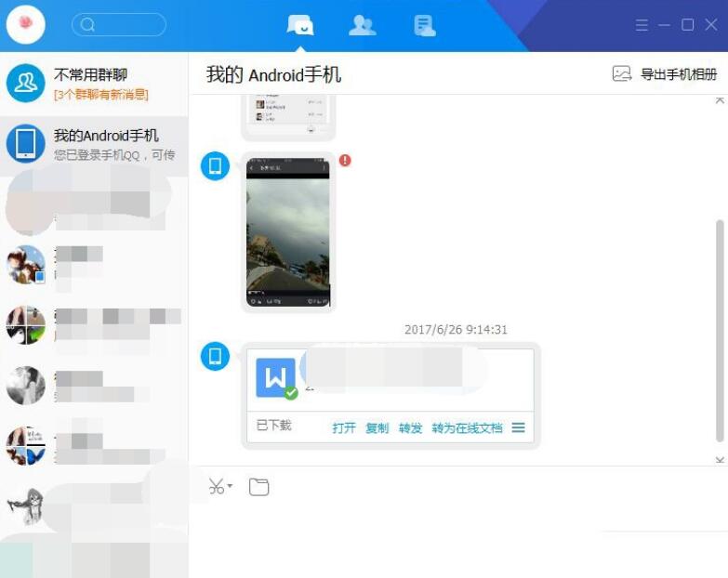Minimize the QQ window
The image size is (728, 578).
[664, 25]
